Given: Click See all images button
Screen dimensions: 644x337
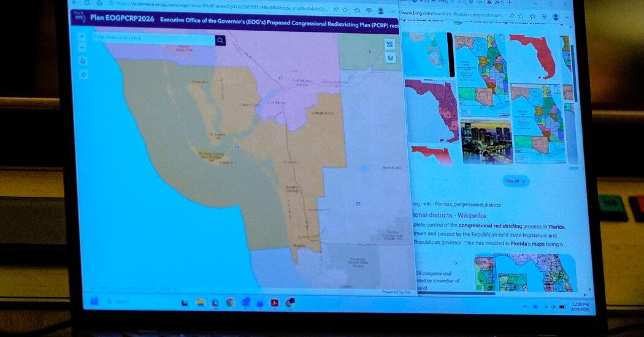Looking at the screenshot, I should (x=515, y=181).
